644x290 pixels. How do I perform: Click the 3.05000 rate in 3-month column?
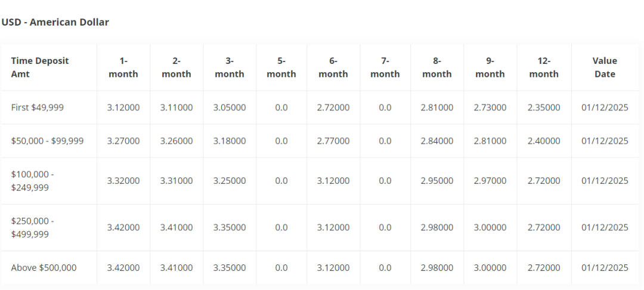tap(230, 107)
